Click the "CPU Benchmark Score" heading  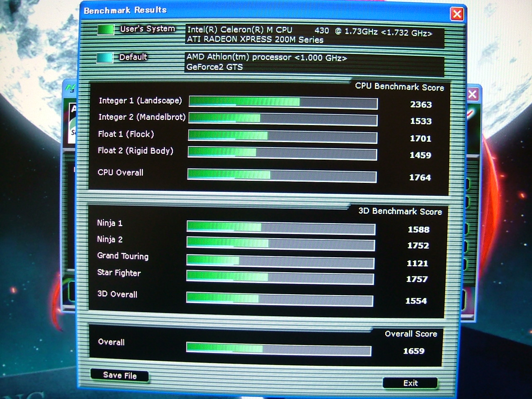[x=399, y=87]
